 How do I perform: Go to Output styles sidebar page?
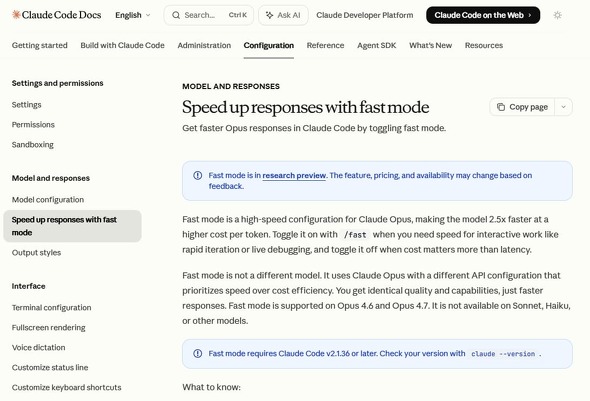click(36, 252)
